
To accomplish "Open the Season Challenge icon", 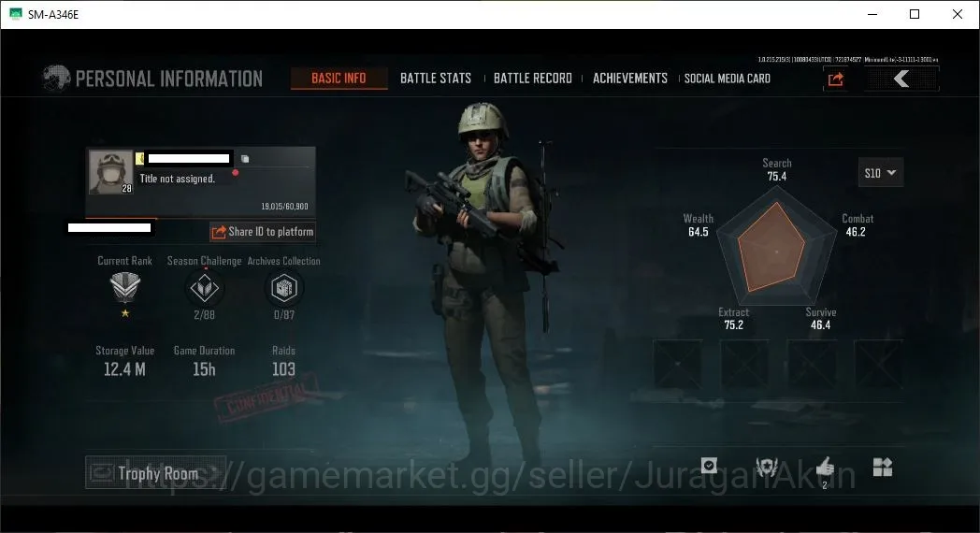I will pos(205,288).
